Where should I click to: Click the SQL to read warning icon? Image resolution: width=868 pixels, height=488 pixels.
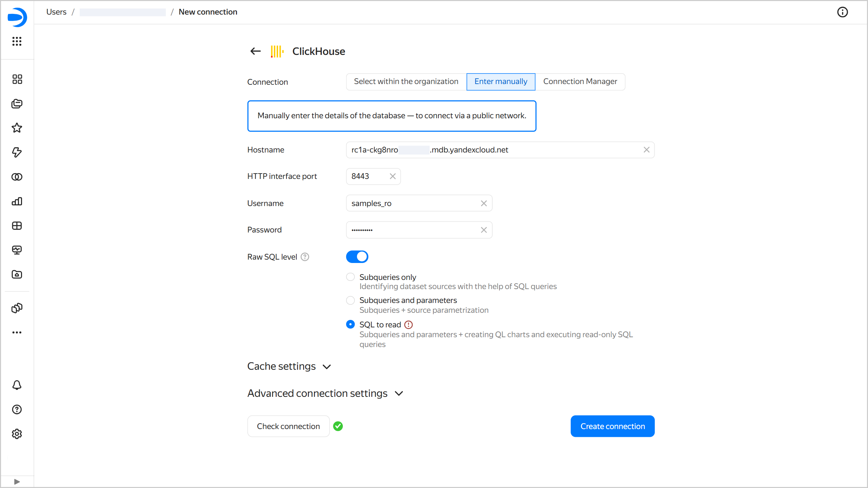tap(409, 325)
